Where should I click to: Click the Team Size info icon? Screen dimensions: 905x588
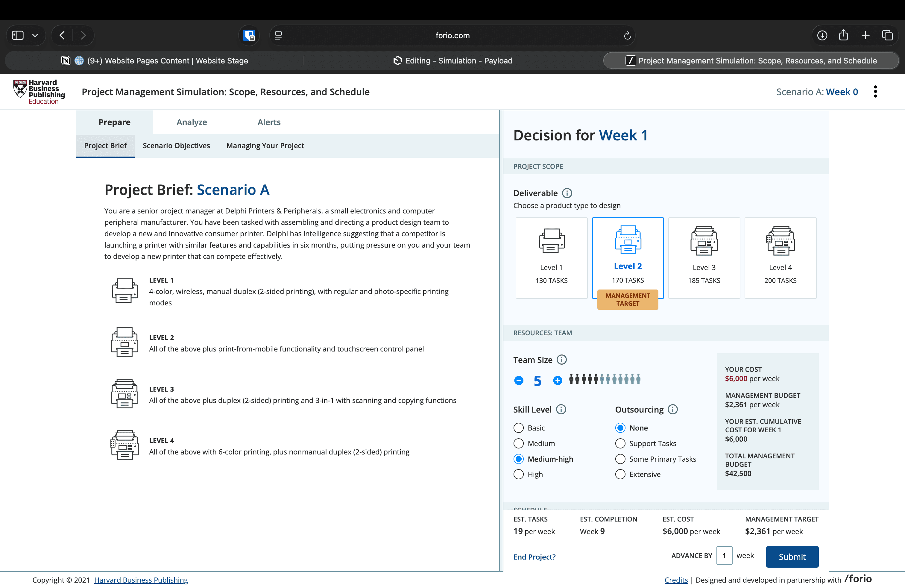[x=562, y=360]
